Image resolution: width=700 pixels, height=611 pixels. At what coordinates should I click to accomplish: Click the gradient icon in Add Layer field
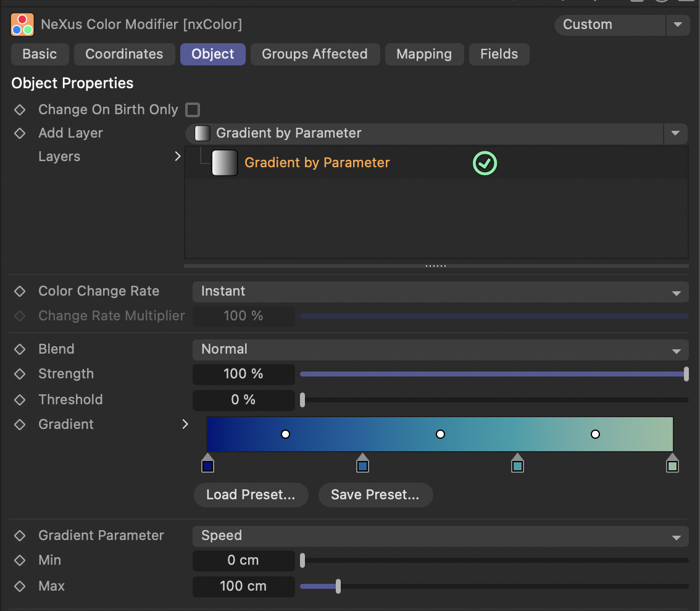coord(202,133)
